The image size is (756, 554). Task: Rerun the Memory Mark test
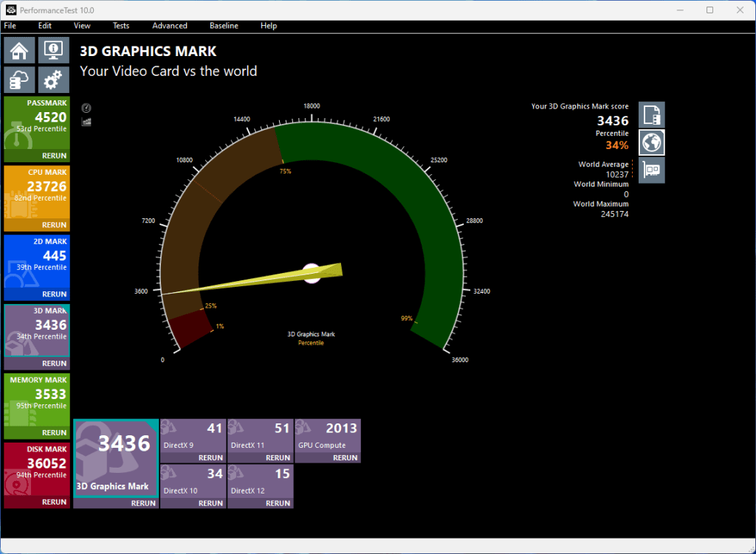pyautogui.click(x=54, y=433)
